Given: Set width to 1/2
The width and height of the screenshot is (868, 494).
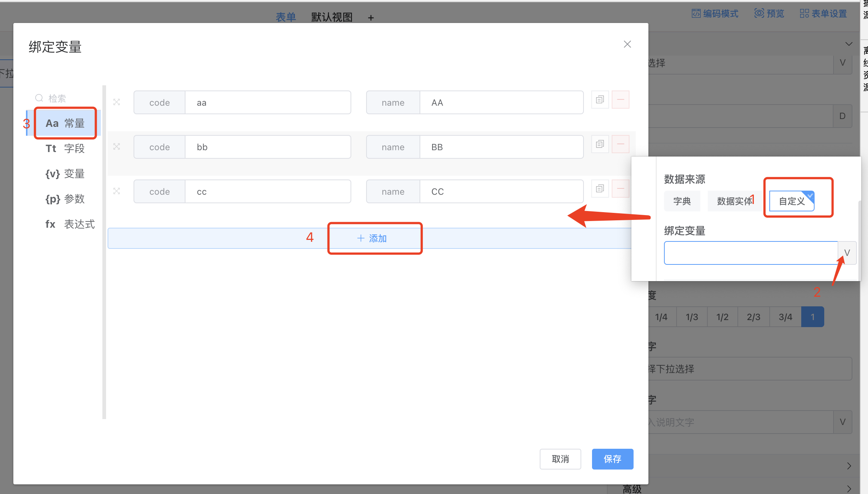Looking at the screenshot, I should pos(722,317).
